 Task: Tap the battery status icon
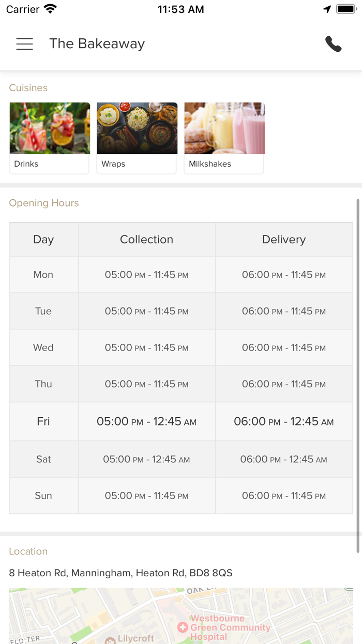(x=346, y=9)
